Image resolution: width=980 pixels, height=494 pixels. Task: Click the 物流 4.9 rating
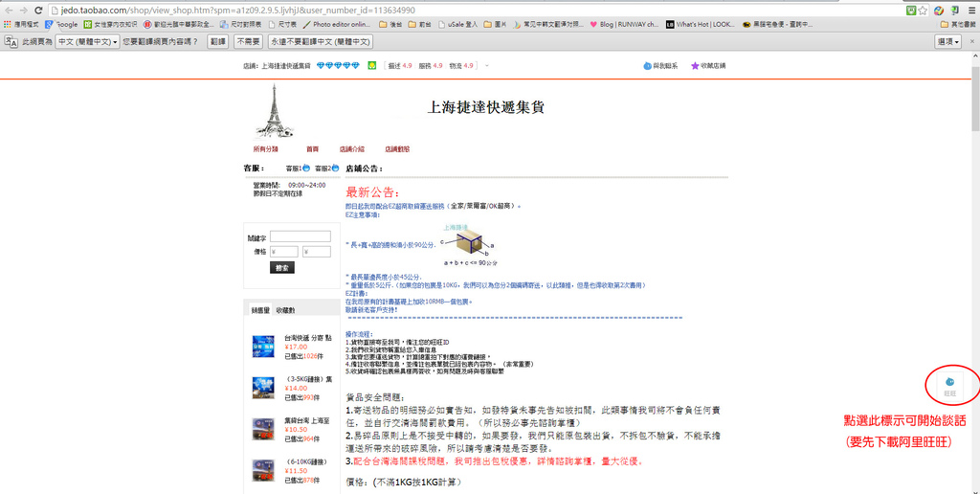click(x=461, y=66)
